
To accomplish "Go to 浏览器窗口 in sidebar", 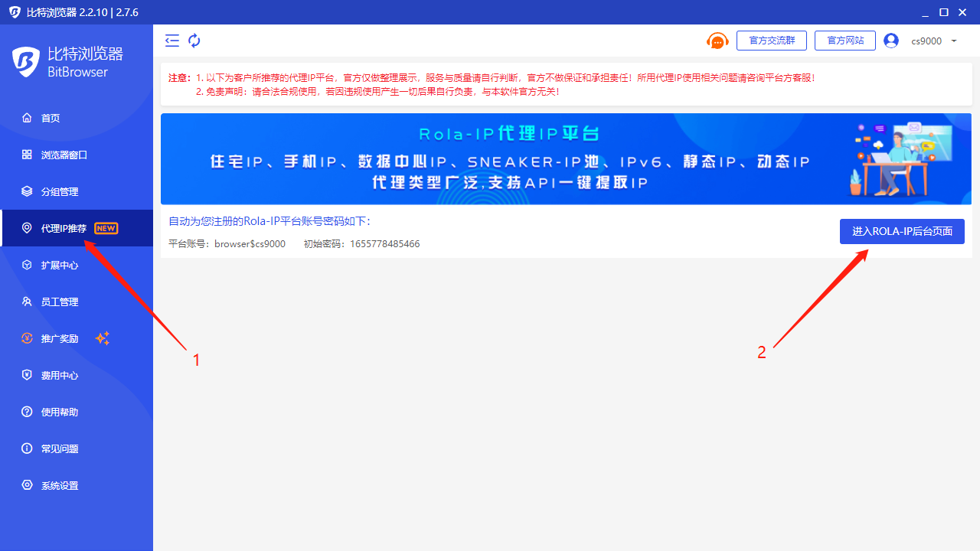I will pos(64,155).
